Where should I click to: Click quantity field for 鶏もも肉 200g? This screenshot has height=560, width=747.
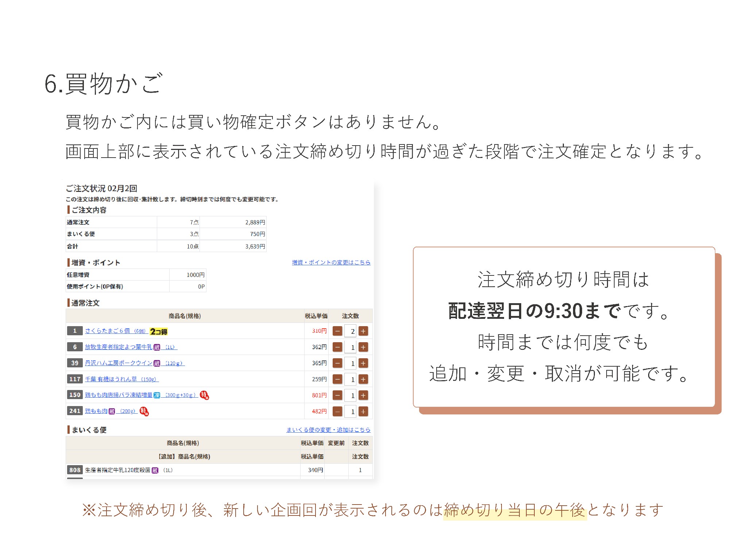click(x=351, y=412)
